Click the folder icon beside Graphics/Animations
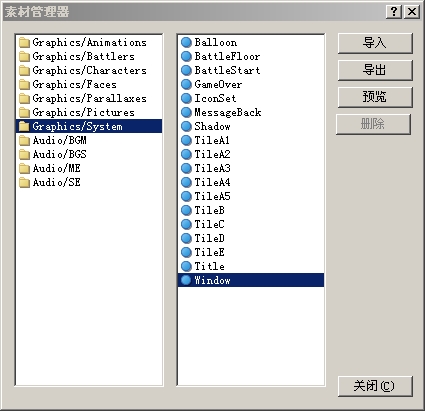 [x=24, y=43]
